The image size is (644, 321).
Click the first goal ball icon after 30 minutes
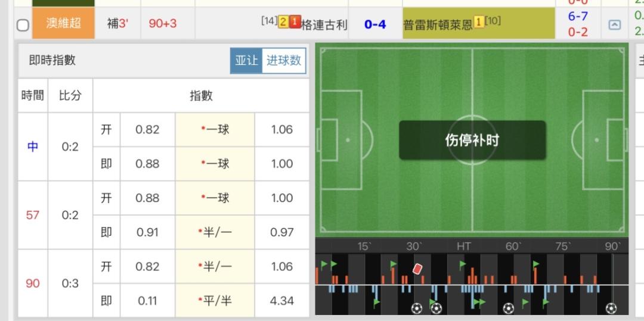tap(417, 308)
